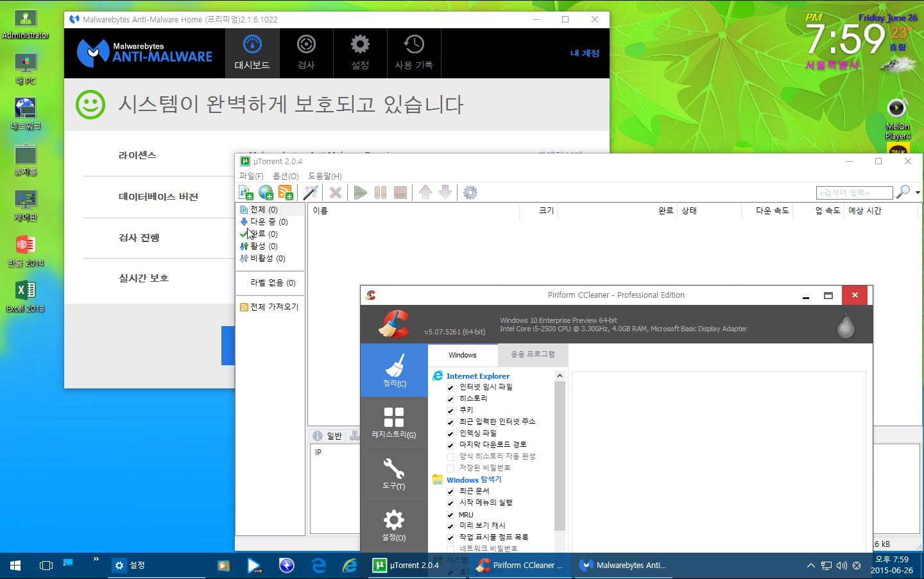Open the 파일(F) menu in uTorrent
This screenshot has height=579, width=924.
tap(252, 176)
